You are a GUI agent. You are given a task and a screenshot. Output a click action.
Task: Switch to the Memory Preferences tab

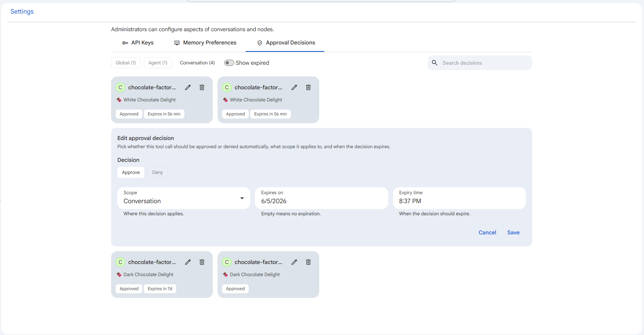point(205,43)
